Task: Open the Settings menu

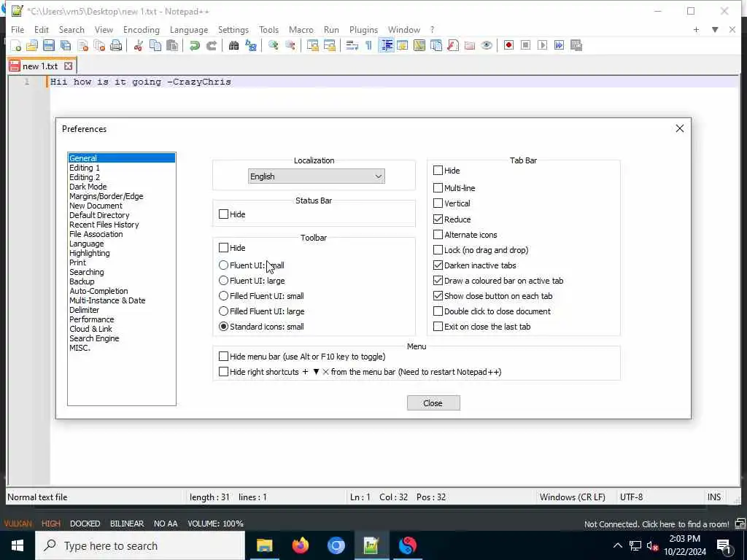Action: 233,29
